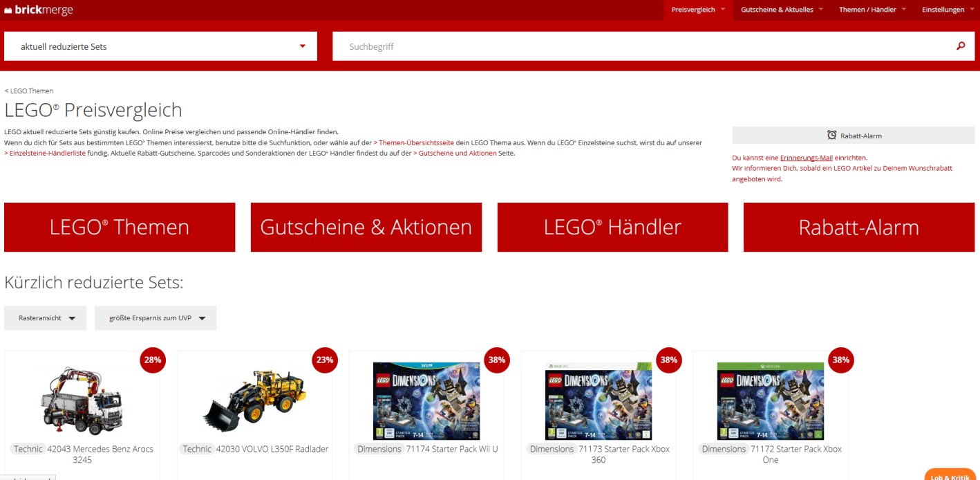
Task: Open the Dimensions Xbox 360 Starter Pack image
Action: click(x=599, y=400)
